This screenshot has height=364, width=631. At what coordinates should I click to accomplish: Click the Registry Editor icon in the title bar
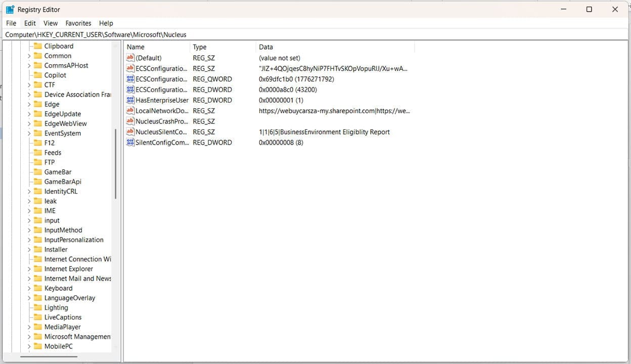point(10,9)
